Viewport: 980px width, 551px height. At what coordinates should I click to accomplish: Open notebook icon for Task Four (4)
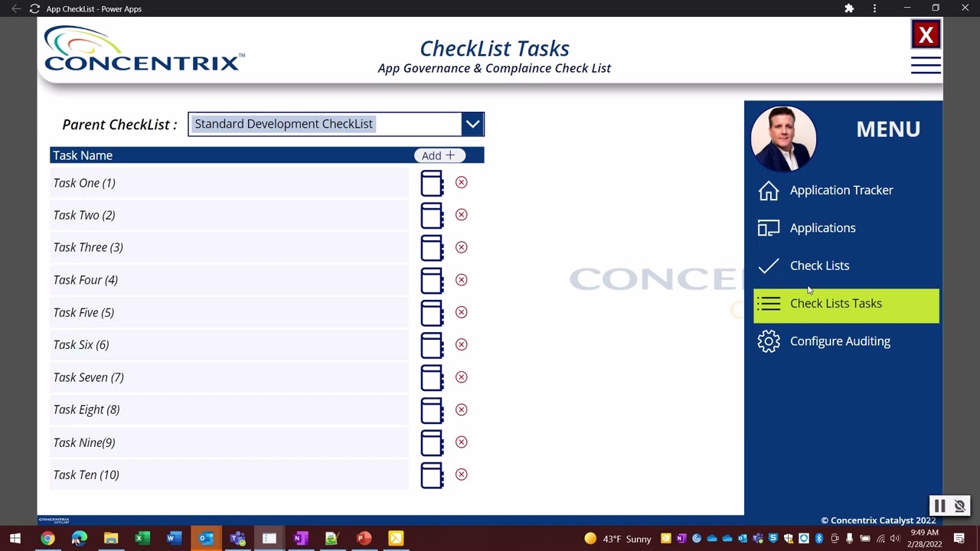[432, 281]
